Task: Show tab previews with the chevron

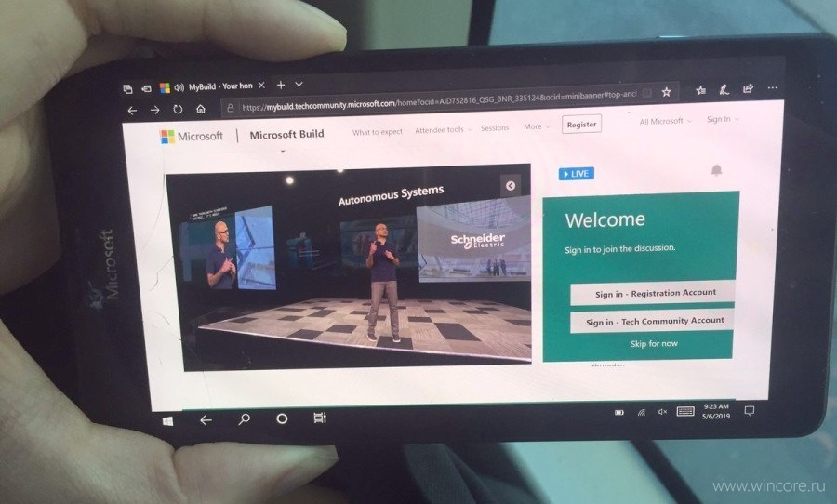Action: [299, 85]
